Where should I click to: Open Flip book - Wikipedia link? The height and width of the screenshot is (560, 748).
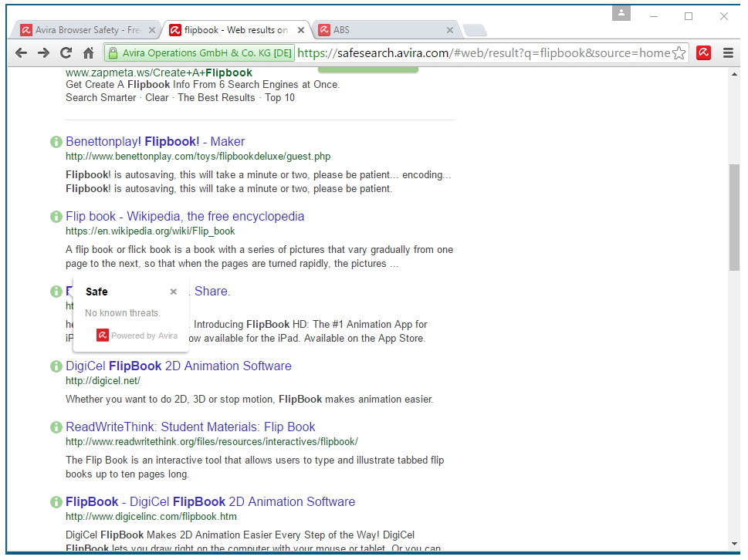pyautogui.click(x=184, y=217)
